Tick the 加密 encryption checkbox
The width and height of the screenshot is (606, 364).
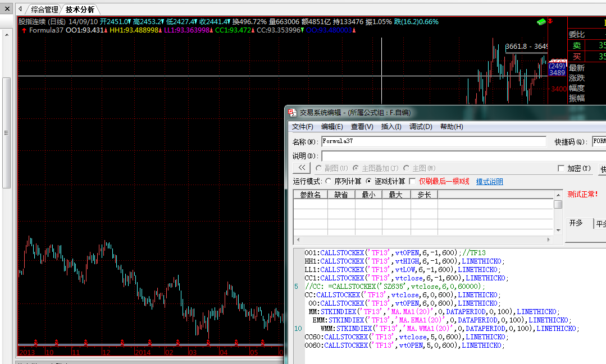(x=561, y=168)
